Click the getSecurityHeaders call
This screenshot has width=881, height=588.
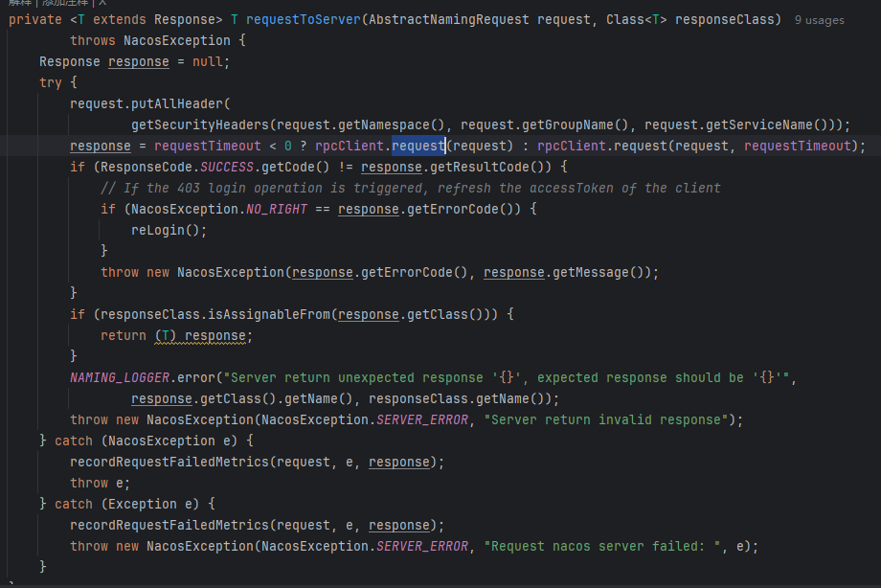tap(200, 124)
